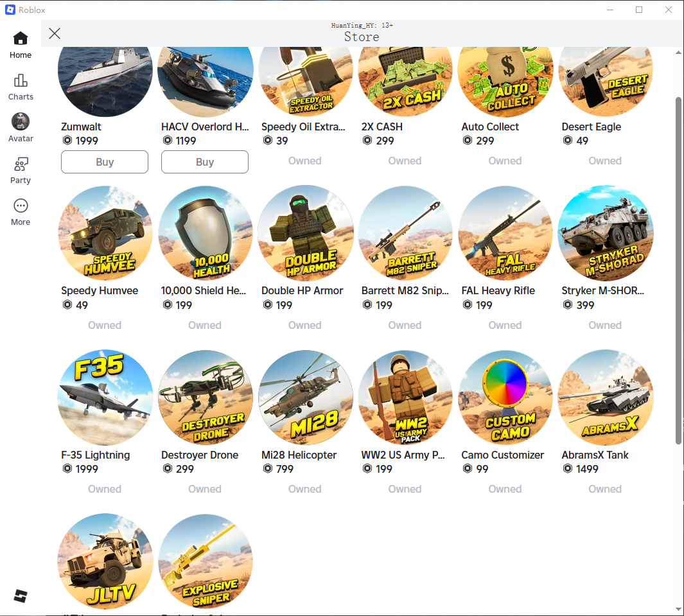Open the Party sidebar icon
684x616 pixels.
21,171
